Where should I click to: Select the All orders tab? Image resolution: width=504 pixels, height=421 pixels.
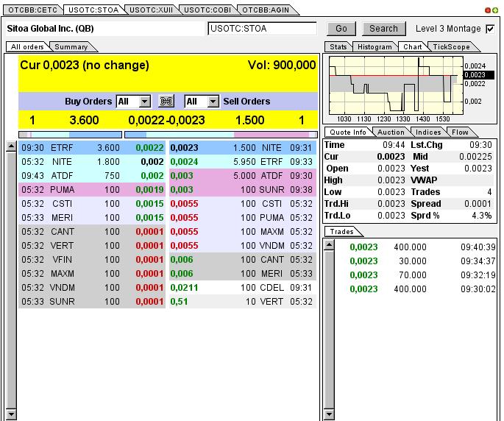(27, 47)
